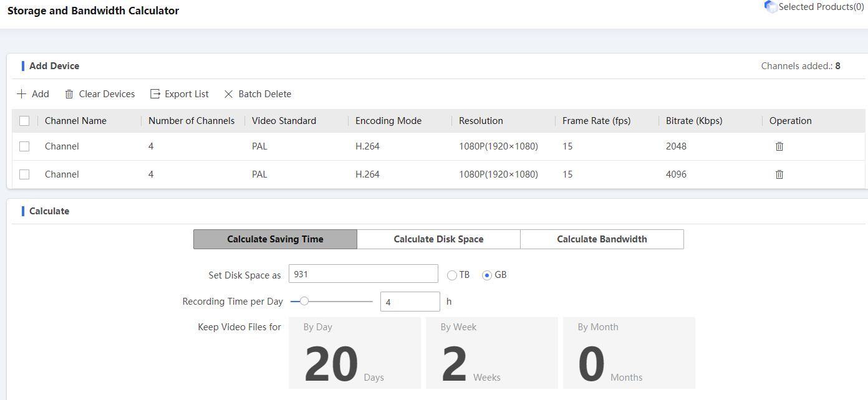Switch to Calculate Bandwidth tab
Screen dimensions: 868x400
pyautogui.click(x=602, y=239)
